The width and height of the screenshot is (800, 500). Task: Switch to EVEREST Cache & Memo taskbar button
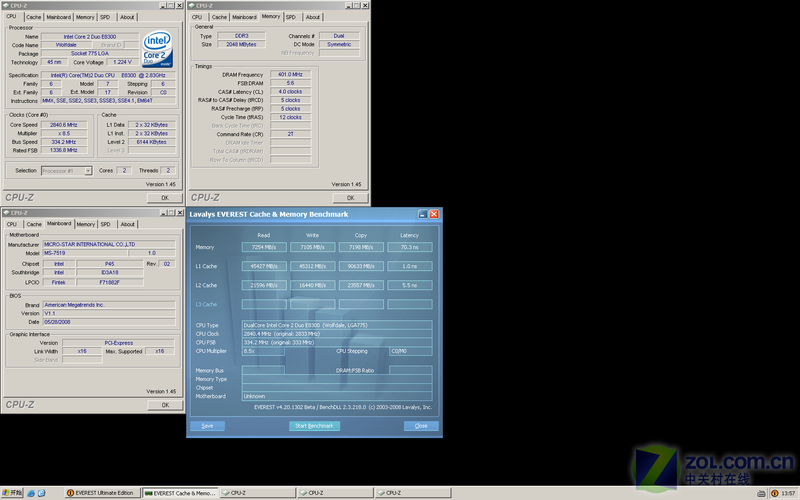tap(181, 493)
